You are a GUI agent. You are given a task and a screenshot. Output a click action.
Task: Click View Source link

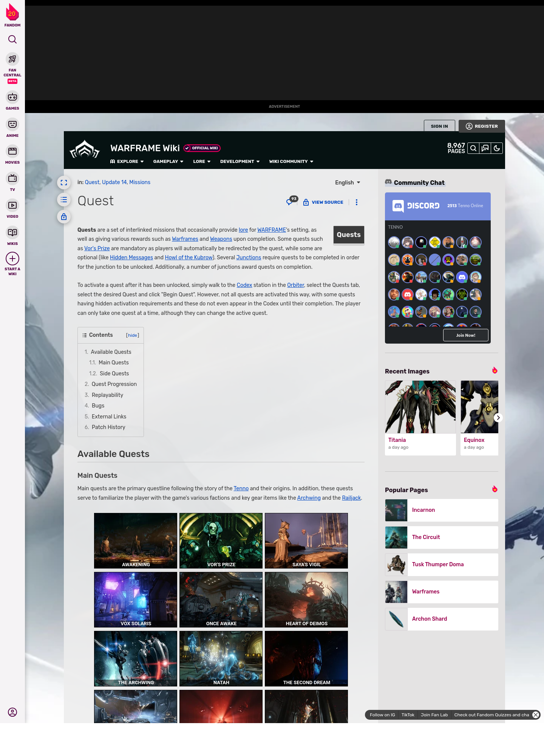(323, 202)
